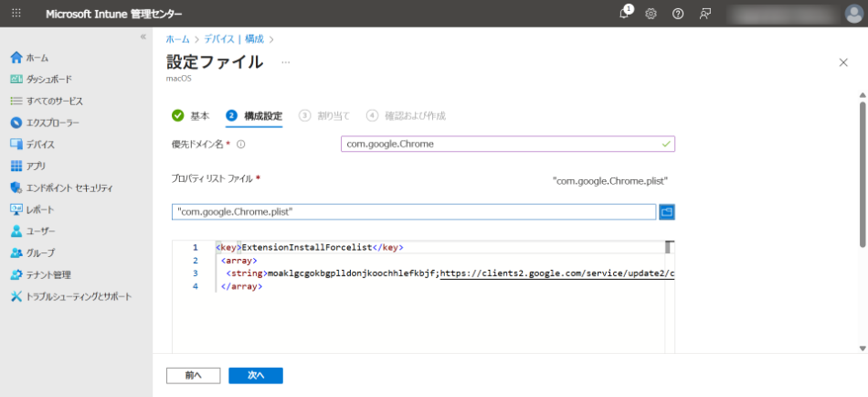Open the help question mark icon

[x=678, y=14]
